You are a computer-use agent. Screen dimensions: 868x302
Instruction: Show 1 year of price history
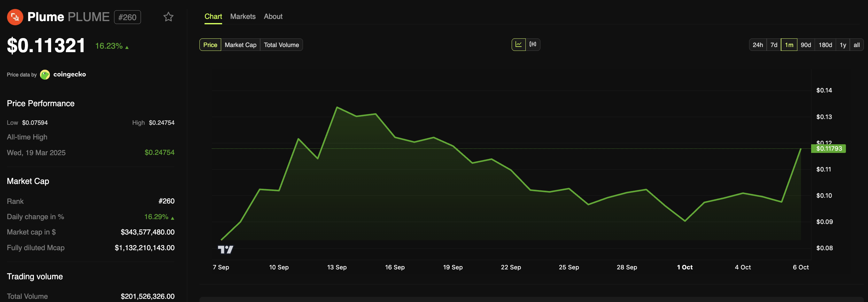pos(842,44)
